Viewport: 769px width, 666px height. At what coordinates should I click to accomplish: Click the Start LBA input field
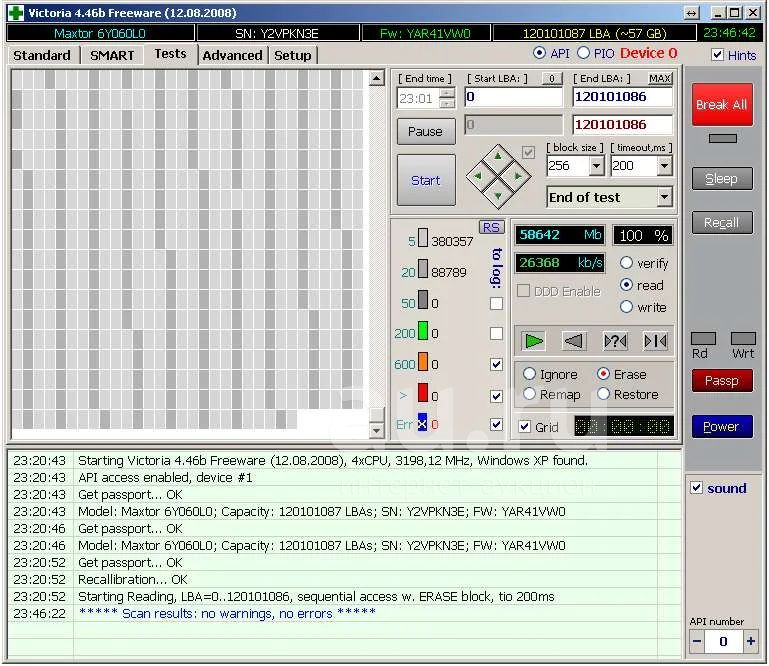point(513,97)
